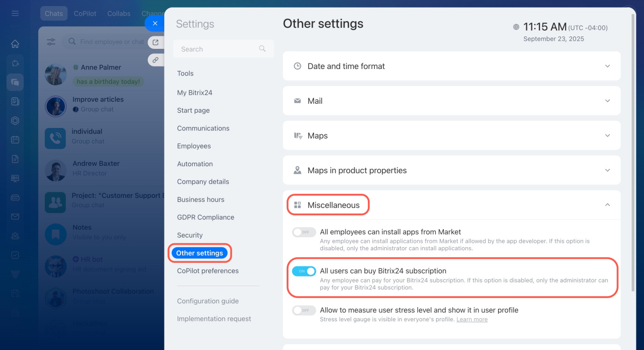The image size is (644, 350).
Task: Click the Learn more link
Action: tap(472, 319)
